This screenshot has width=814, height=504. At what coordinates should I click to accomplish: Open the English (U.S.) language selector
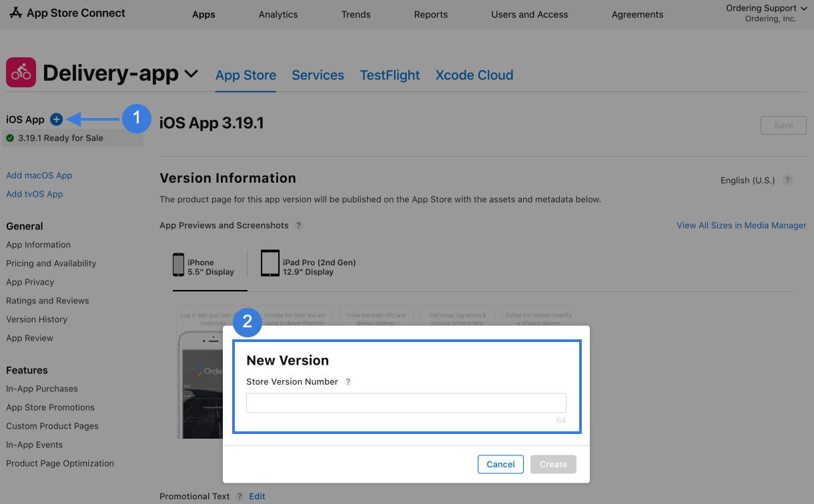(x=747, y=180)
